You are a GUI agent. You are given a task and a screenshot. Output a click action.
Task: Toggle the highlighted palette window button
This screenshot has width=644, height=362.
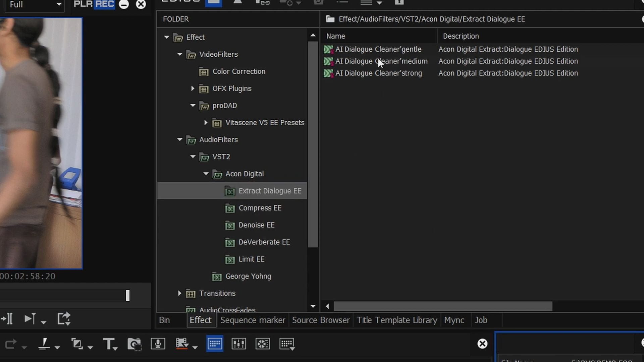(x=215, y=344)
